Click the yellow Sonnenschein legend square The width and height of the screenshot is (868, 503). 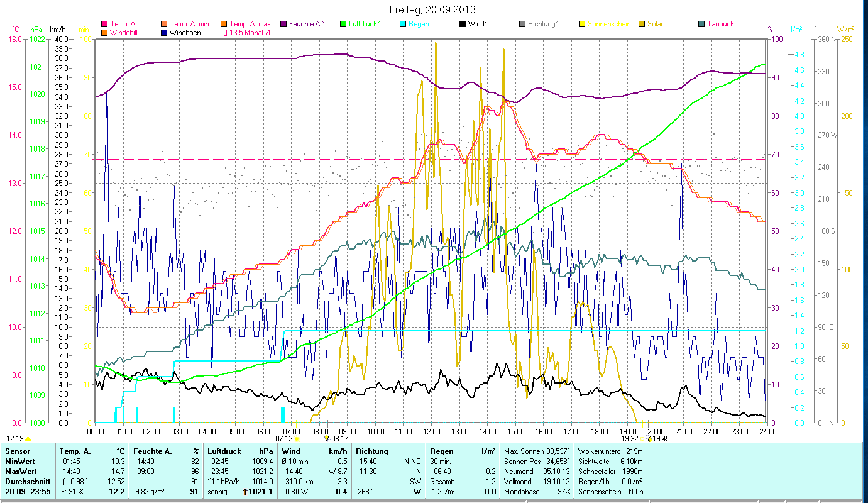click(x=581, y=24)
